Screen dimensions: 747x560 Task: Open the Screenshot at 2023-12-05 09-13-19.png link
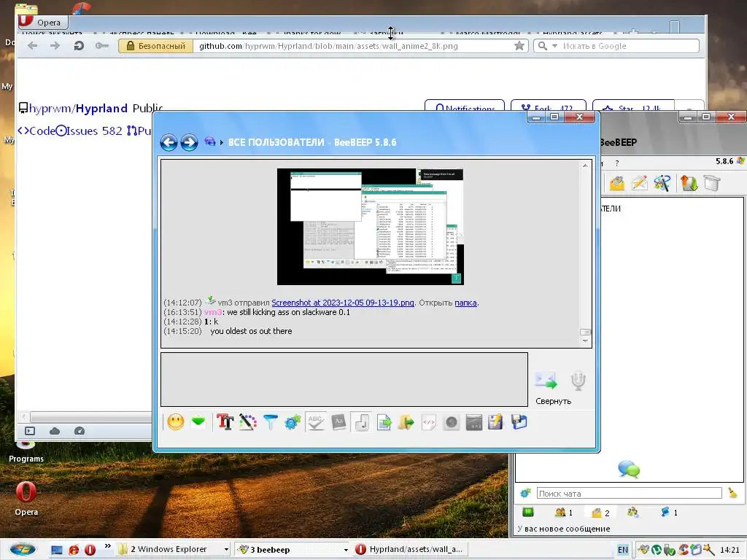pyautogui.click(x=343, y=303)
